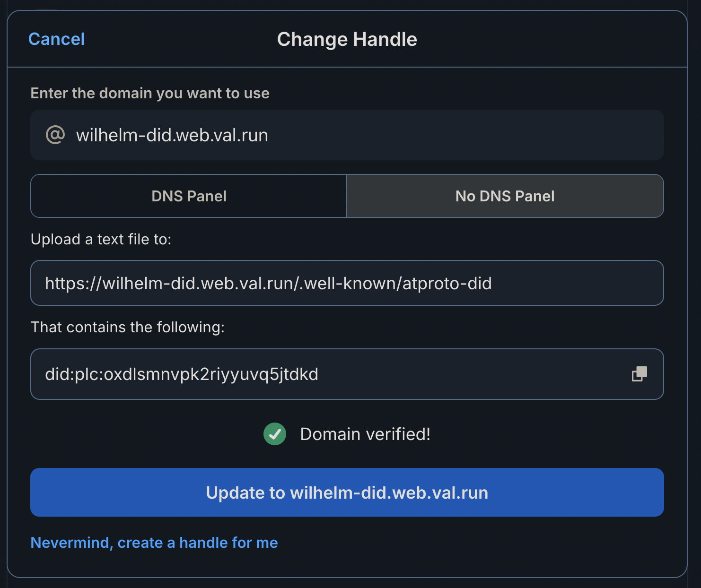Click the Nevermind, create a handle for me link
Screen dimensions: 701x588
coord(154,543)
